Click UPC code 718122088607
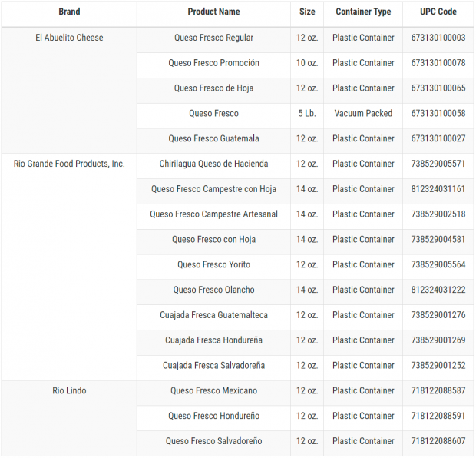Image resolution: width=476 pixels, height=458 pixels. (x=438, y=441)
